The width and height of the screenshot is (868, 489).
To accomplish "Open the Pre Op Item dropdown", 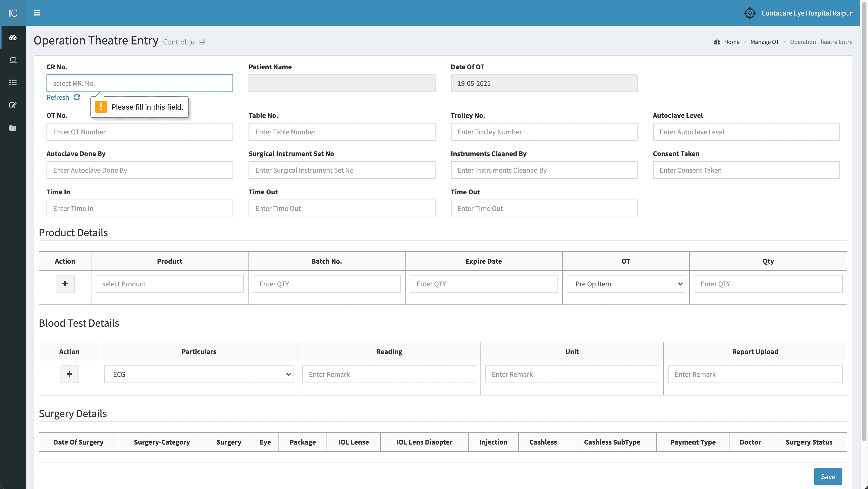I will click(x=625, y=284).
